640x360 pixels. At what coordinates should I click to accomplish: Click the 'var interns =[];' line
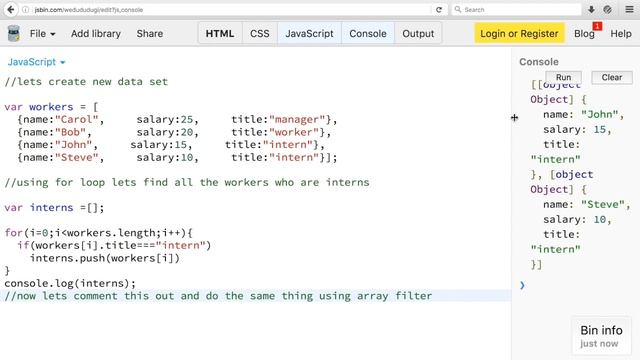[x=54, y=208]
